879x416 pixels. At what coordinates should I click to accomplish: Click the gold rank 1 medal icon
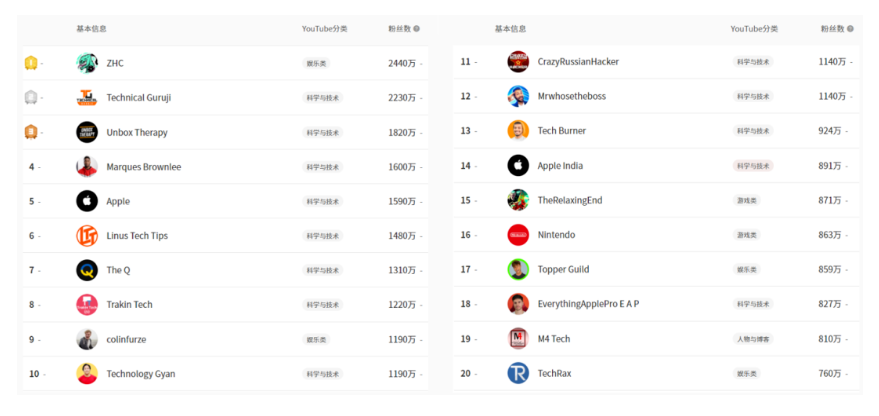coord(31,63)
